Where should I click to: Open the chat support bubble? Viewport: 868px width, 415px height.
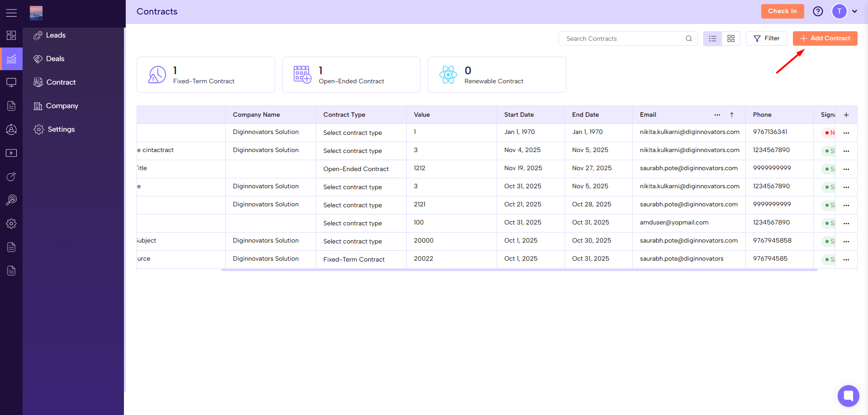(848, 396)
